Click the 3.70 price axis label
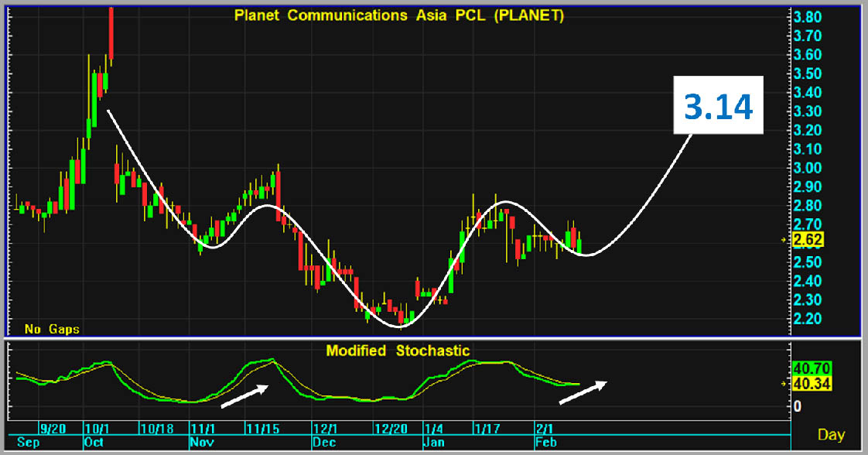 pyautogui.click(x=807, y=36)
